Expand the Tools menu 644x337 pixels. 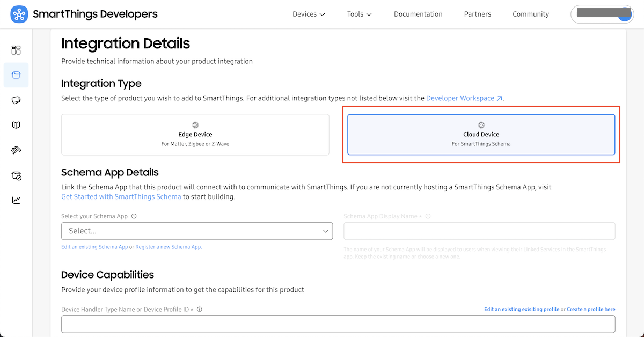pos(359,14)
